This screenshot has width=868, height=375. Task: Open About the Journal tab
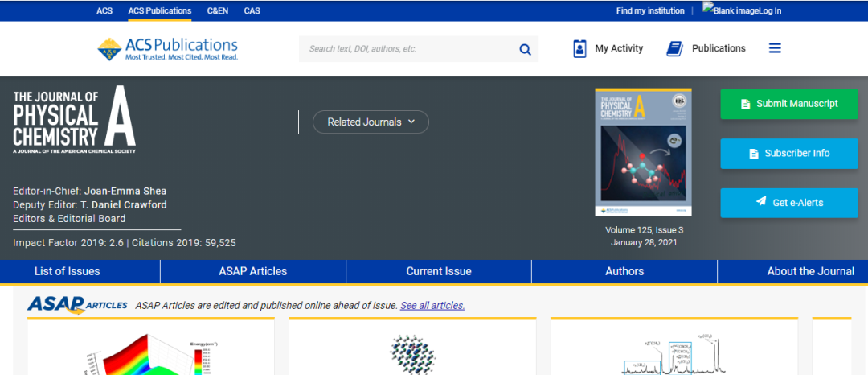[810, 271]
